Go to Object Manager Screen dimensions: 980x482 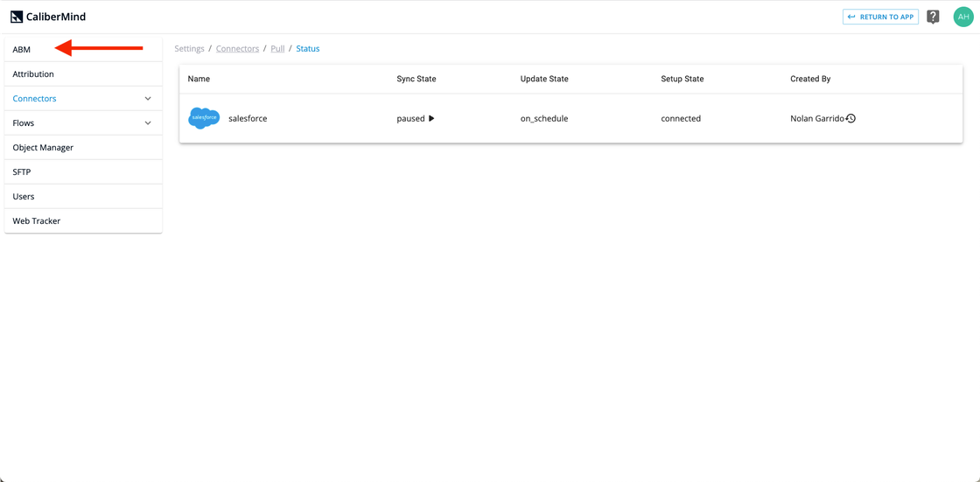(43, 148)
